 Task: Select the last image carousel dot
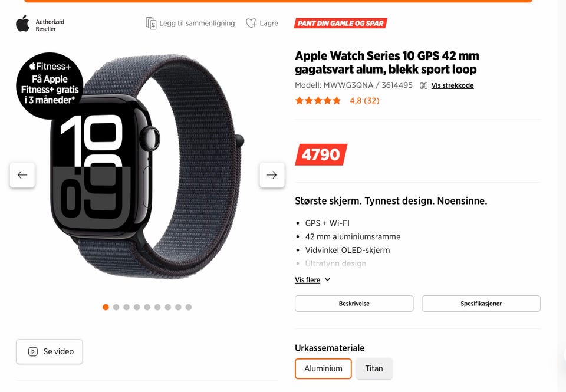pos(189,307)
